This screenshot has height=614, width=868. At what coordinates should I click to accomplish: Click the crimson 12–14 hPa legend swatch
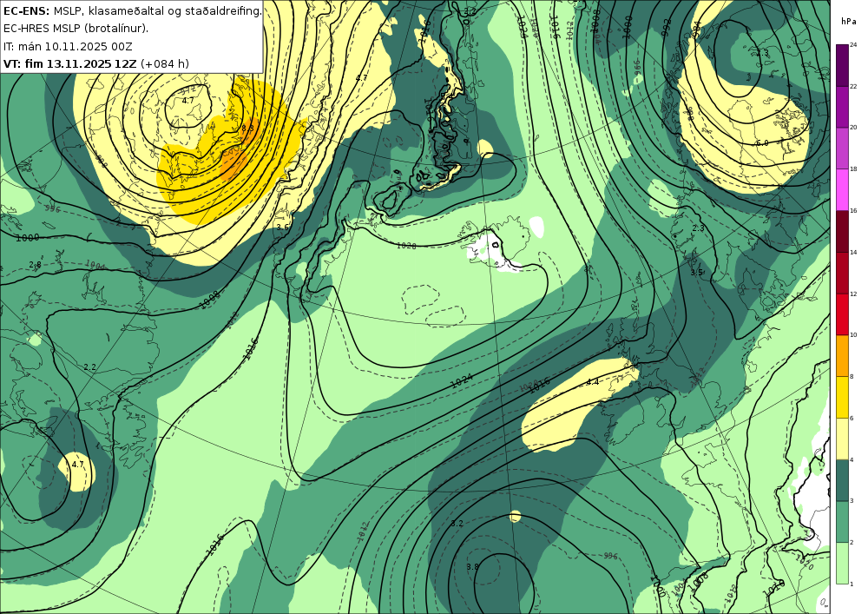tap(842, 273)
